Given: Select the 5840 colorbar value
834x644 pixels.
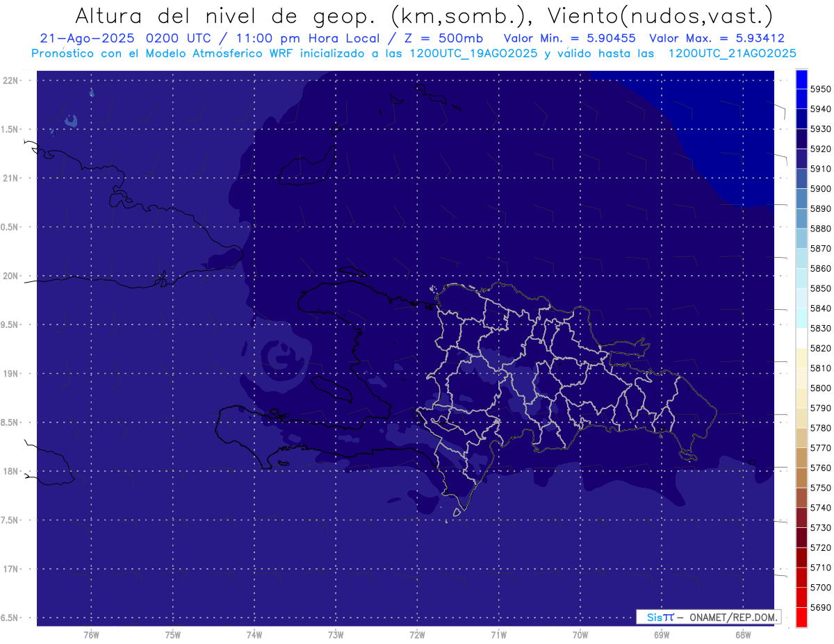Looking at the screenshot, I should 821,308.
